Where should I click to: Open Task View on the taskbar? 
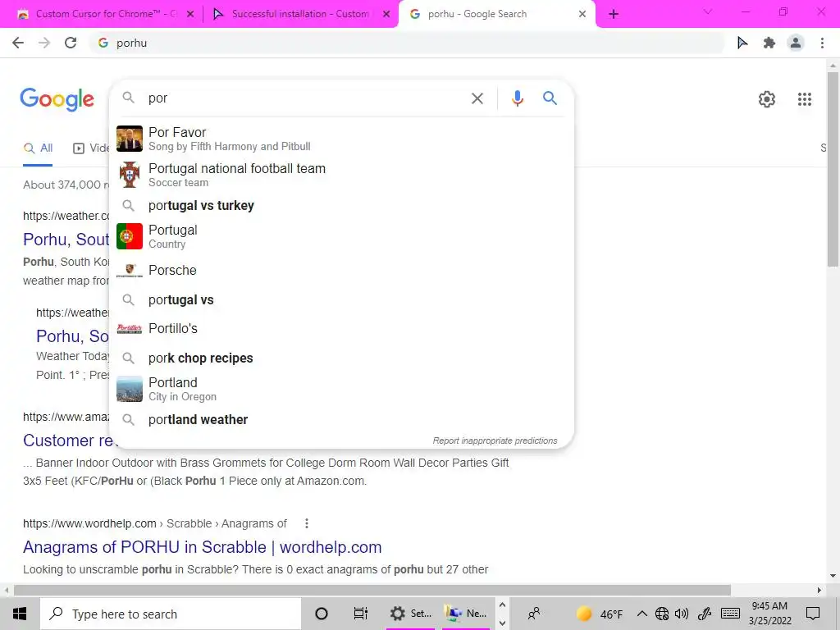361,614
